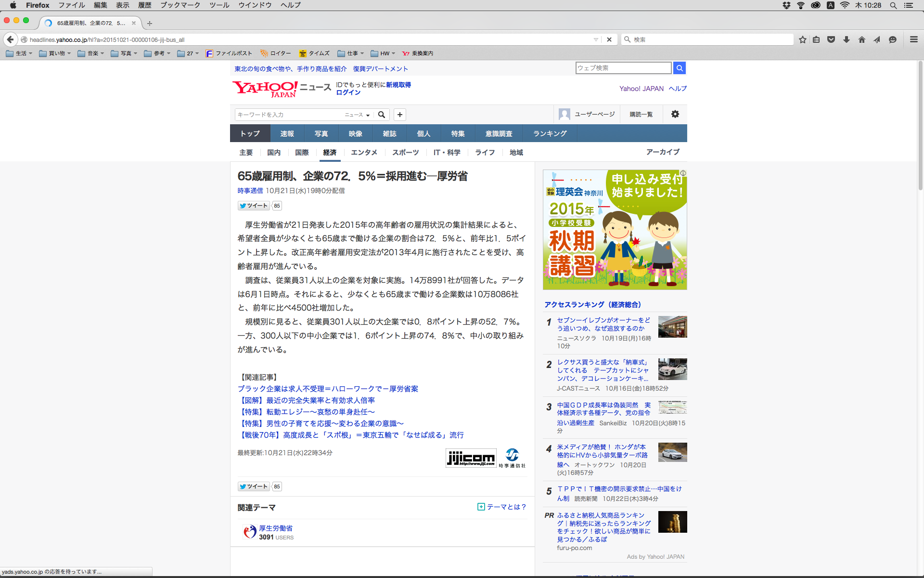The width and height of the screenshot is (924, 578).
Task: Expand the 生活 bookmarks folder
Action: click(19, 53)
